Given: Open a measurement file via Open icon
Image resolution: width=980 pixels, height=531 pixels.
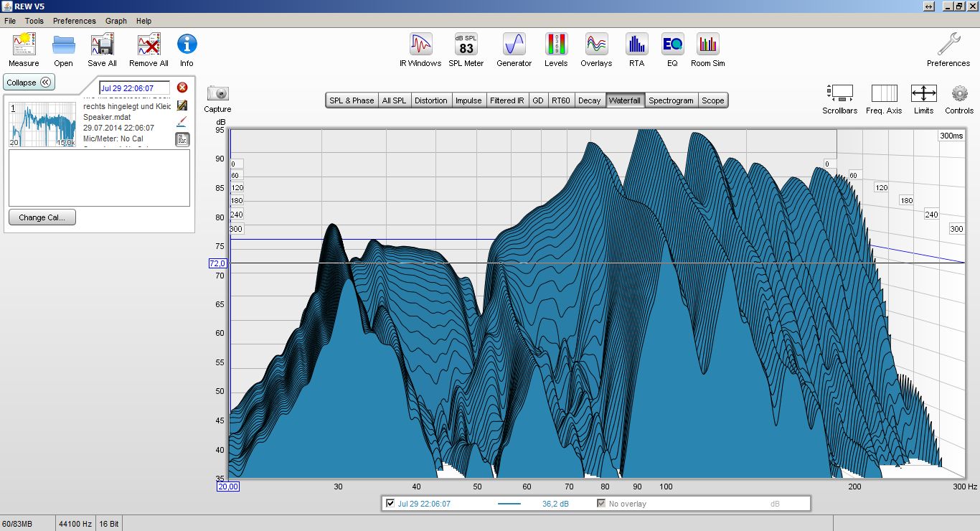Looking at the screenshot, I should click(63, 44).
